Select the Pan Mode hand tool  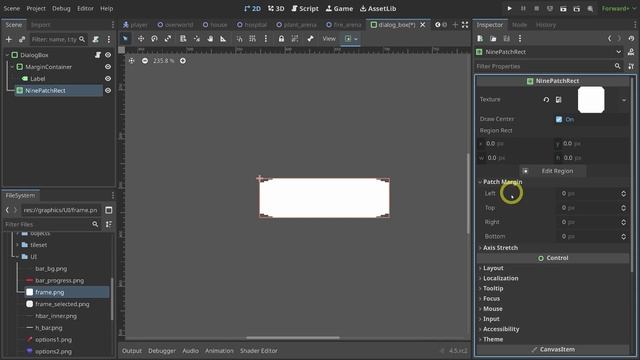(210, 38)
